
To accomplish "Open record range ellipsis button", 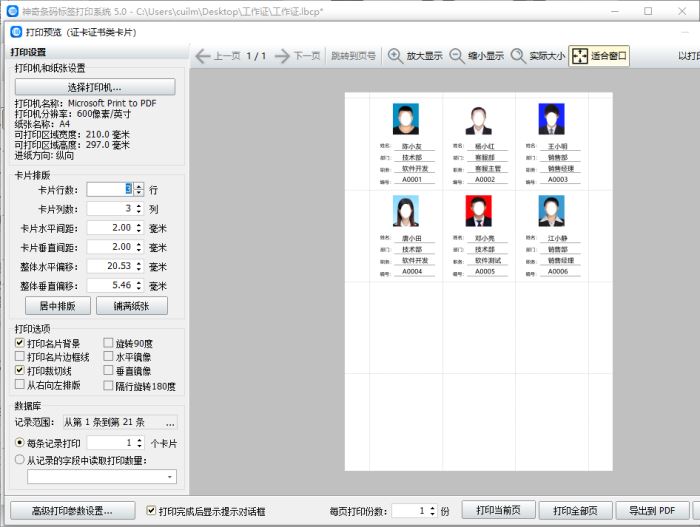I will (x=170, y=422).
